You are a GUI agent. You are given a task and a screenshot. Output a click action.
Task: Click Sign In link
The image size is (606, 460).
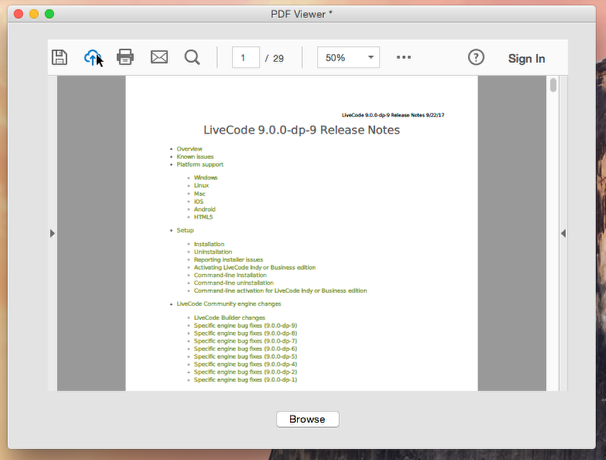(526, 58)
